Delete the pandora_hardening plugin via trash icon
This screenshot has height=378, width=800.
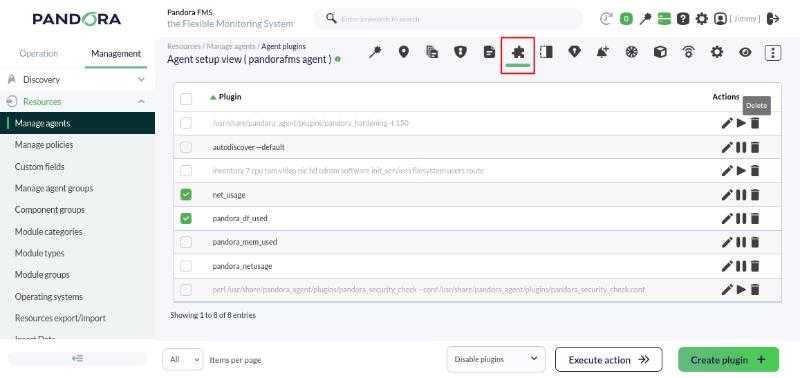tap(755, 123)
